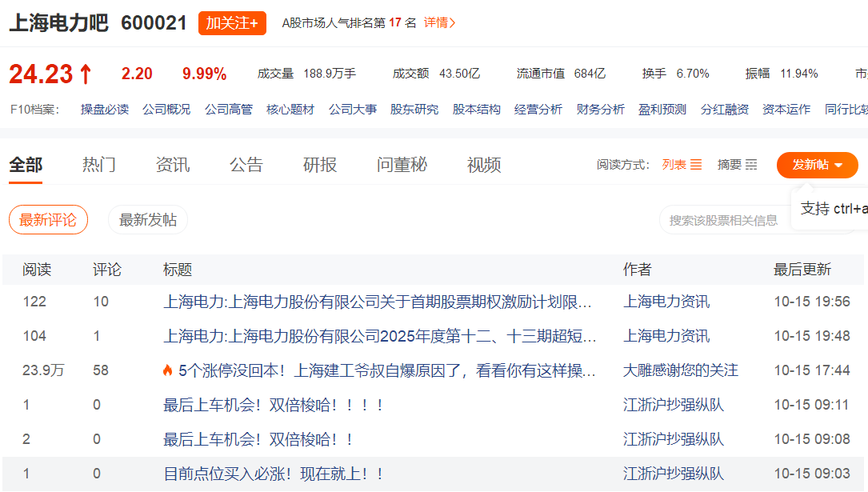Click the 成交额 43.50亿 value
Image resolution: width=868 pixels, height=492 pixels.
pyautogui.click(x=459, y=74)
